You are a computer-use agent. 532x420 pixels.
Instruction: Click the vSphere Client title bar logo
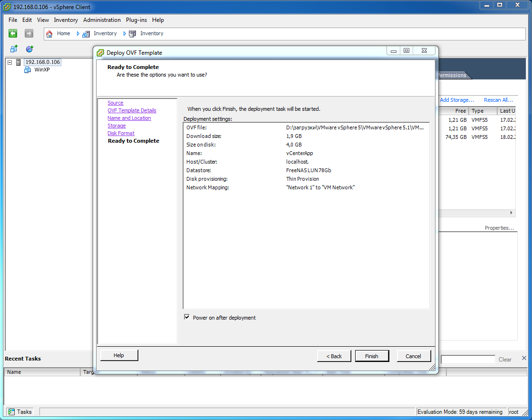point(7,7)
